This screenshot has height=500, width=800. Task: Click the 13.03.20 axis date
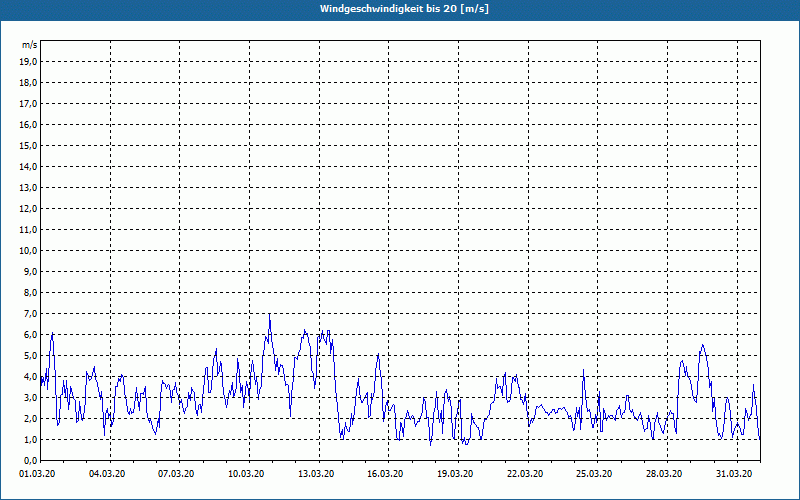(316, 474)
